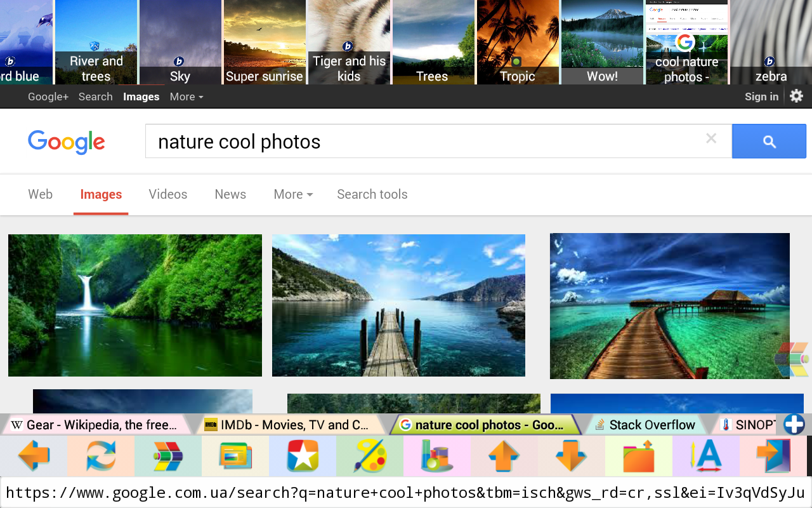This screenshot has width=812, height=508.
Task: Open the waterfall image thumbnail
Action: click(135, 305)
